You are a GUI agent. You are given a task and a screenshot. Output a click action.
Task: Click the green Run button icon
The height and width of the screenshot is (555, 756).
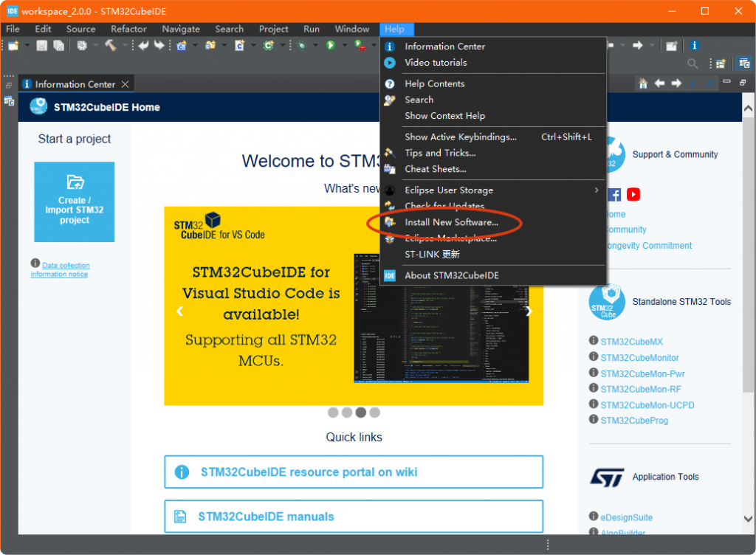(x=331, y=46)
